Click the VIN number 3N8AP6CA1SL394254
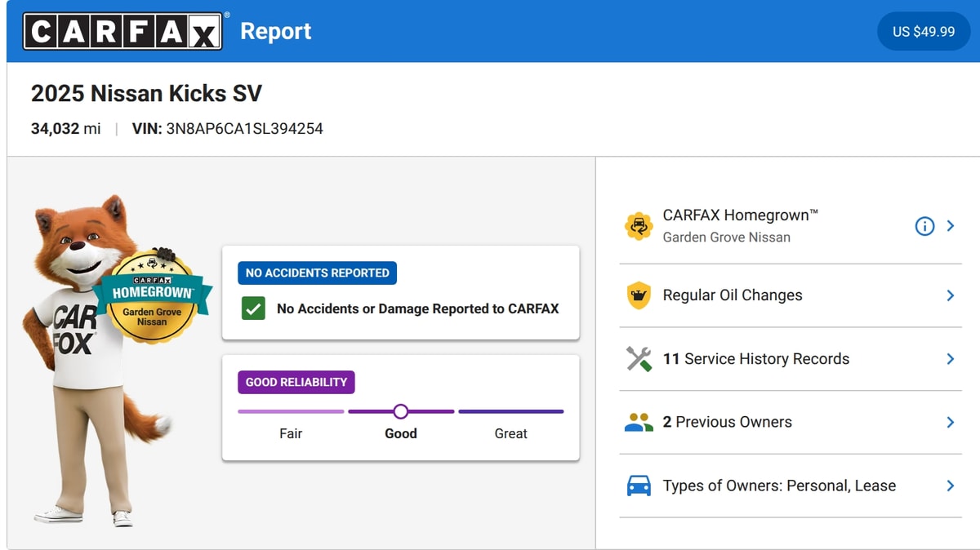The width and height of the screenshot is (980, 550). pyautogui.click(x=244, y=128)
